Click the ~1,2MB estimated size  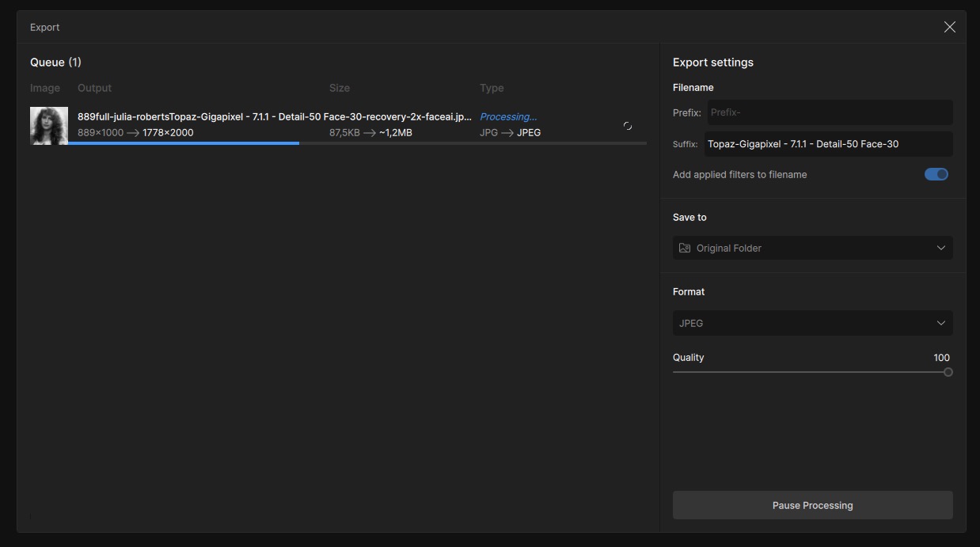(396, 132)
